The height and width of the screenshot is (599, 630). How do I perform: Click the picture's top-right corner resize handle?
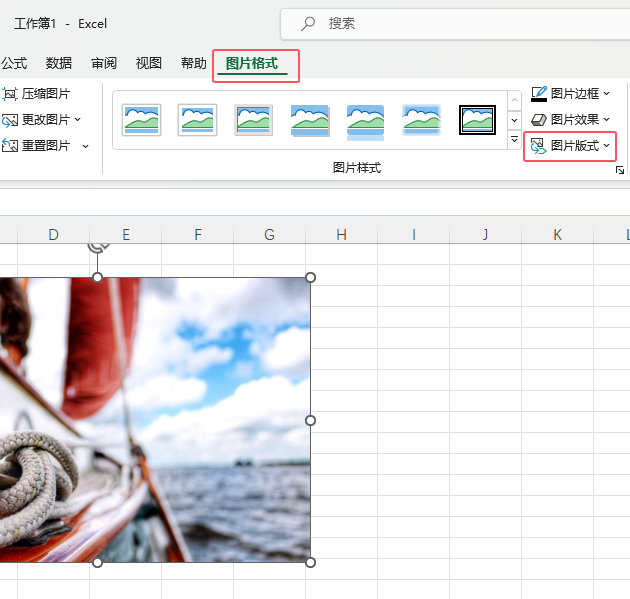click(x=311, y=278)
